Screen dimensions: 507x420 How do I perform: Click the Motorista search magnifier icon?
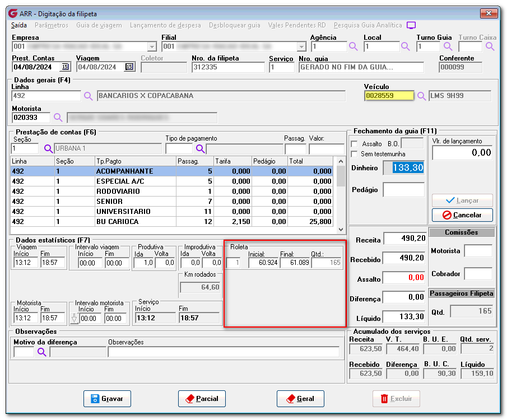(58, 118)
